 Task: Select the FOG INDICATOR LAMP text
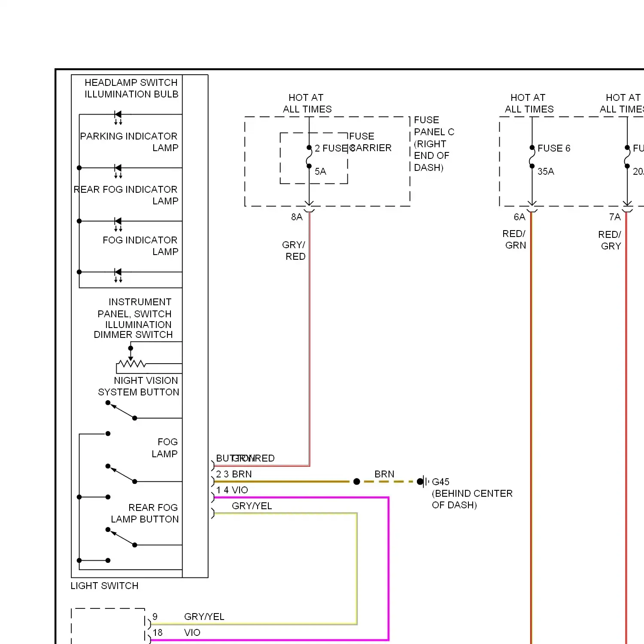tap(140, 246)
